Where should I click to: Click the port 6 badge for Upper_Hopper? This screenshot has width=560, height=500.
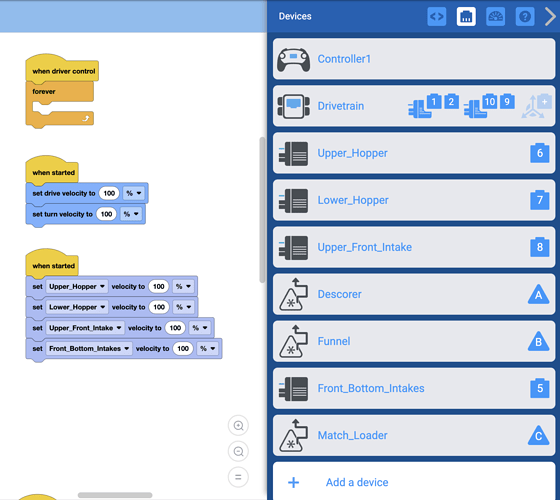tap(540, 153)
